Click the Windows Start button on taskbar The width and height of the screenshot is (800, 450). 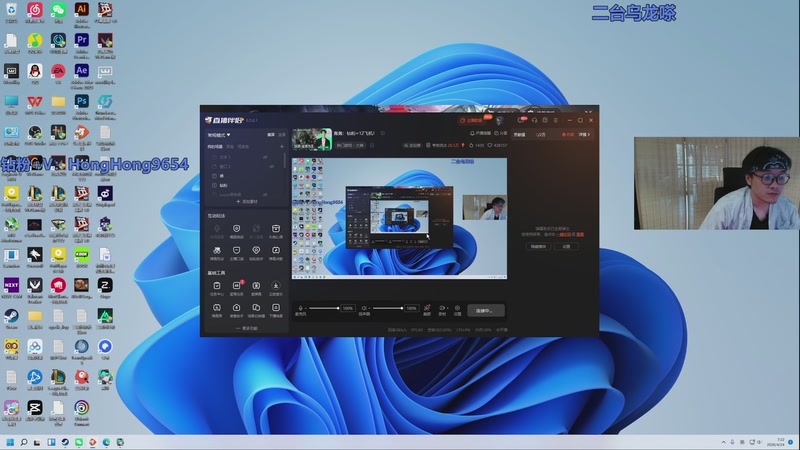click(x=12, y=442)
